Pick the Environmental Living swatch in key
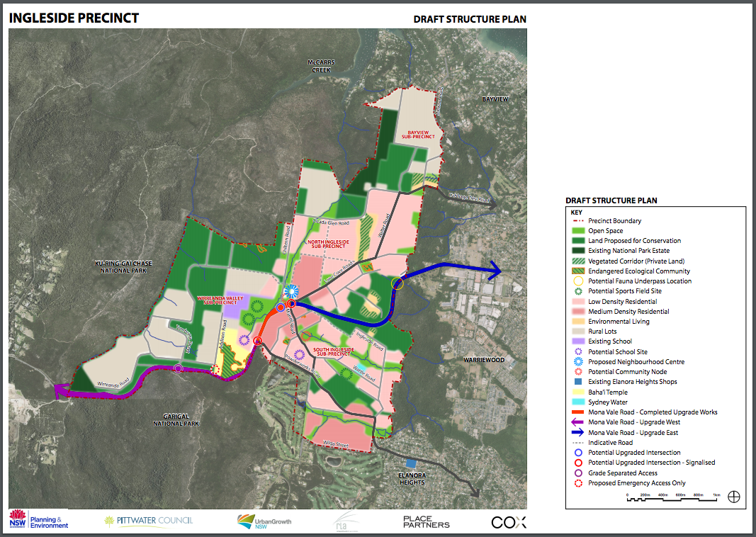756x537 pixels. tap(578, 322)
